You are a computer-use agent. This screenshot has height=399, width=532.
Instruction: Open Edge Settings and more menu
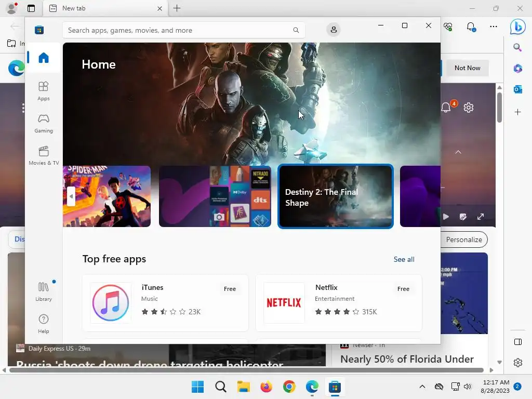tap(494, 26)
